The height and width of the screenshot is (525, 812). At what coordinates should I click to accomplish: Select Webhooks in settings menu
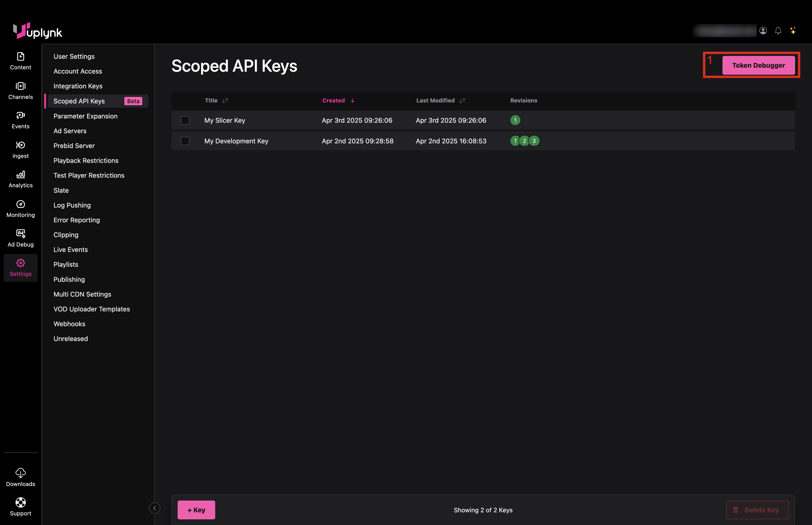click(x=69, y=324)
